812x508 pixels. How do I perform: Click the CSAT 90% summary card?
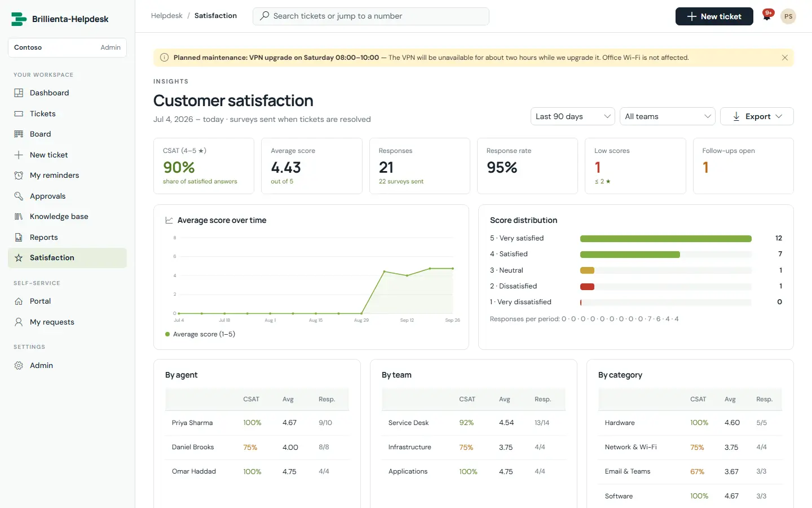pos(204,166)
